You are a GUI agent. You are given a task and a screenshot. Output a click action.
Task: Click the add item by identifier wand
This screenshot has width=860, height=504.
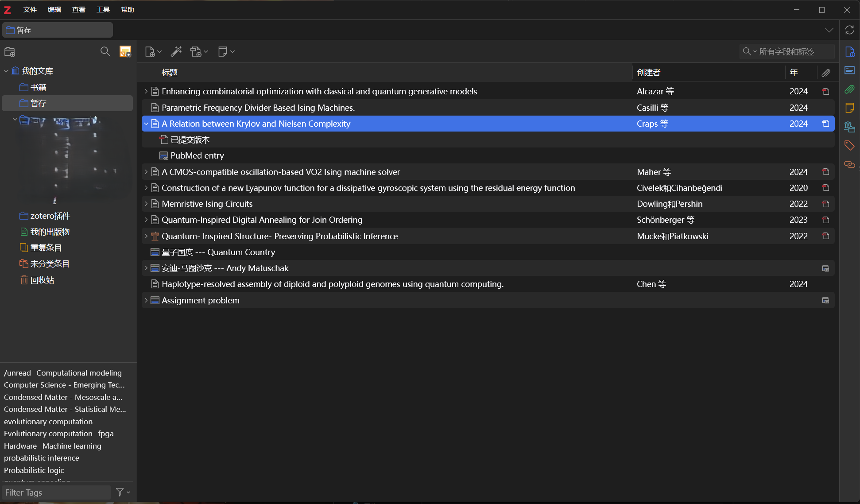click(x=176, y=52)
